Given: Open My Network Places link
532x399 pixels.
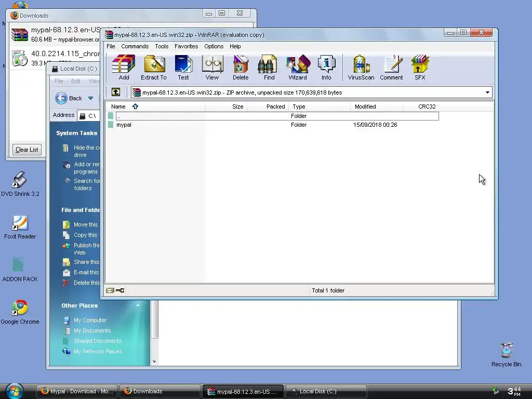Looking at the screenshot, I should (x=98, y=352).
